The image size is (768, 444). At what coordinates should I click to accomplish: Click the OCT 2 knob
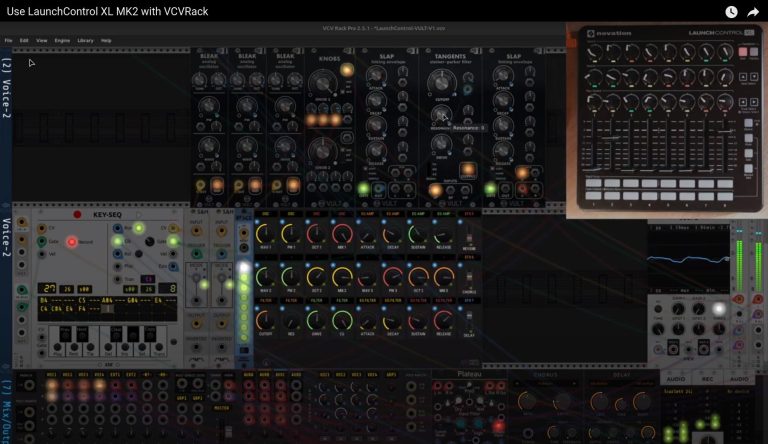click(x=316, y=277)
